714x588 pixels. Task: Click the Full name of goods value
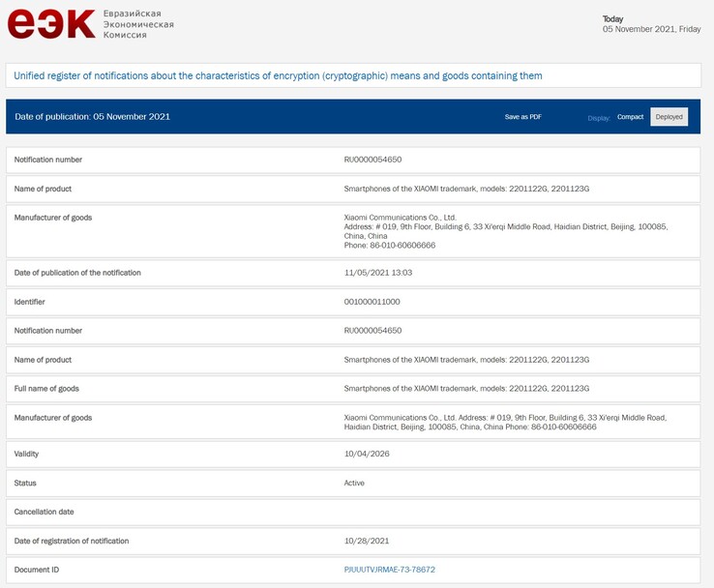point(466,388)
